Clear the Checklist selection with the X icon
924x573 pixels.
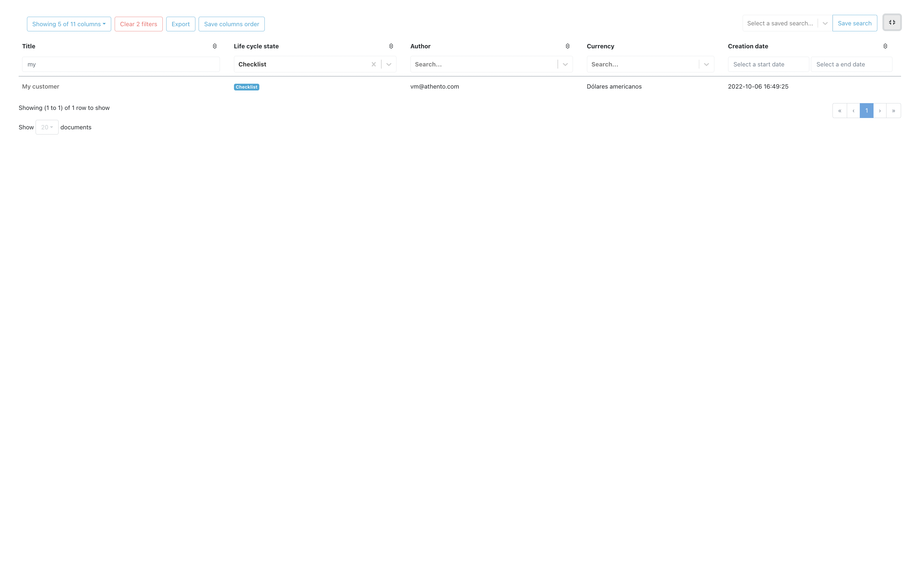pos(373,64)
